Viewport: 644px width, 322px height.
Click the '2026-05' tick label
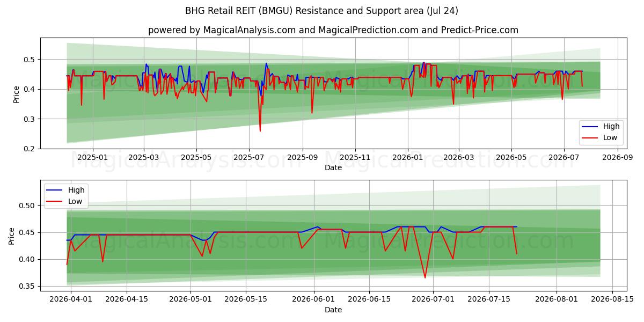(511, 157)
